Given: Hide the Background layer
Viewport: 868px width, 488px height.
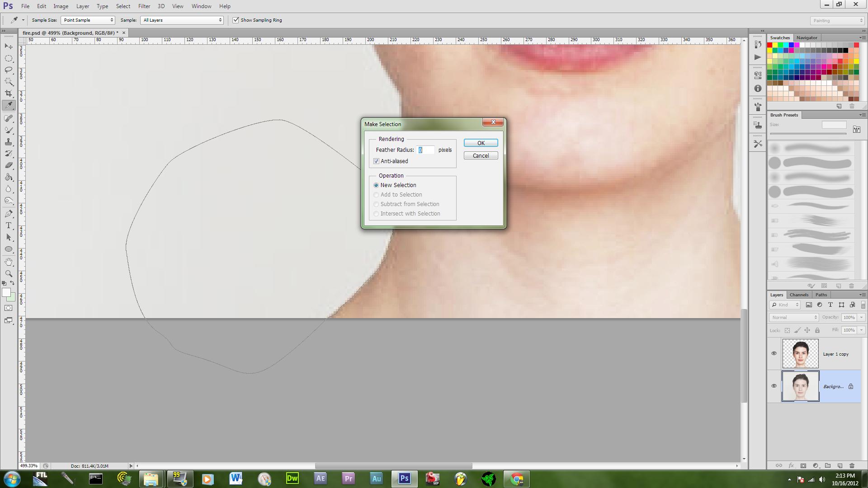Looking at the screenshot, I should point(774,386).
